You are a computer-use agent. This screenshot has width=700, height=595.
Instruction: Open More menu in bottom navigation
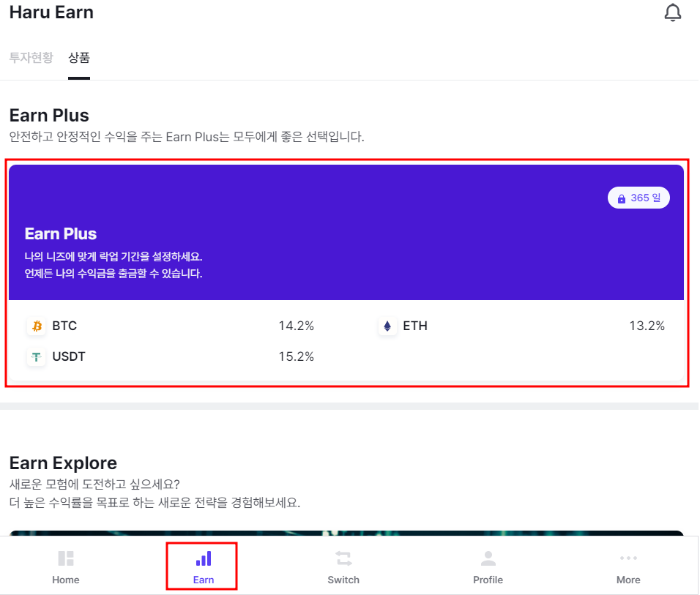[628, 567]
